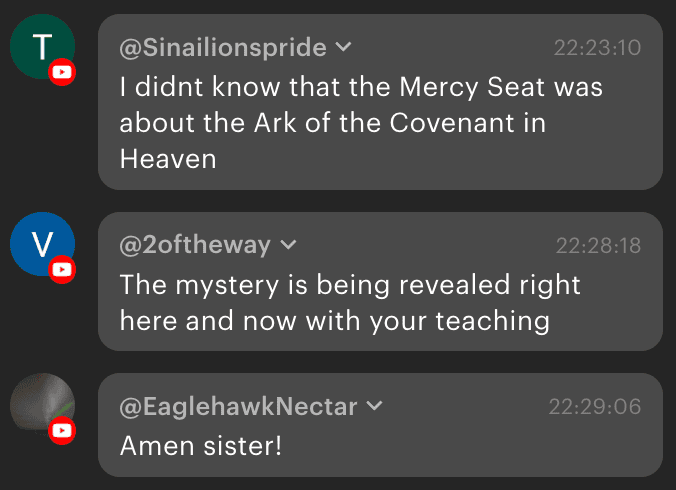The image size is (676, 490).
Task: Click the @EaglehawkNectar username
Action: point(239,406)
